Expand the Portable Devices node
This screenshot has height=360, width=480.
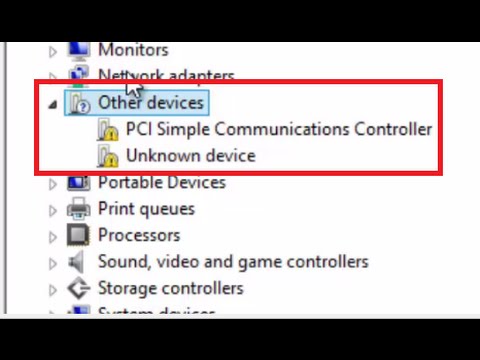pos(53,184)
